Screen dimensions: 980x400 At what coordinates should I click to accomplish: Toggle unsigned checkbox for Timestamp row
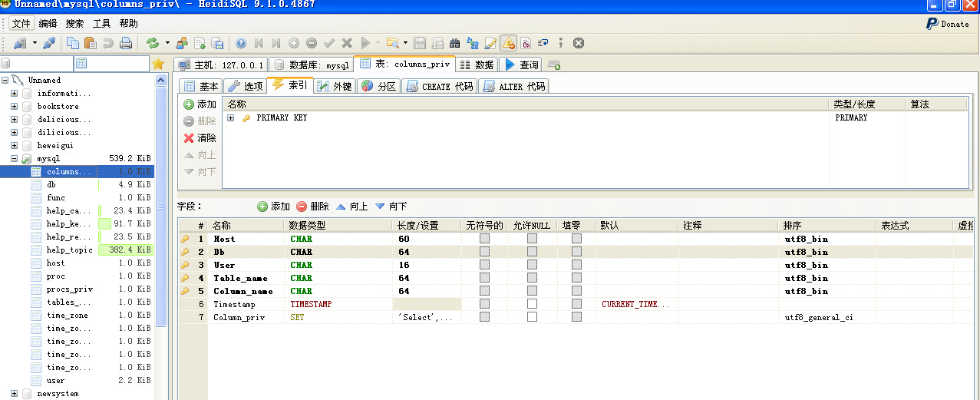tap(484, 303)
